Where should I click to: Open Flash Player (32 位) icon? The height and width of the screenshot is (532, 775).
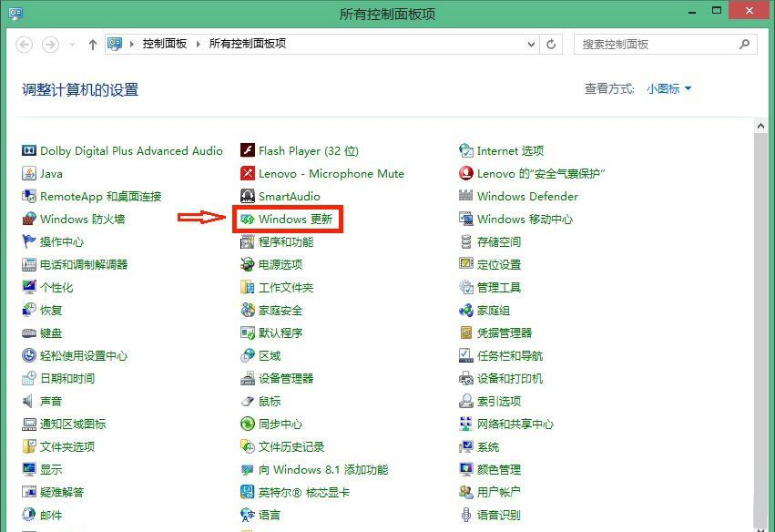coord(248,150)
